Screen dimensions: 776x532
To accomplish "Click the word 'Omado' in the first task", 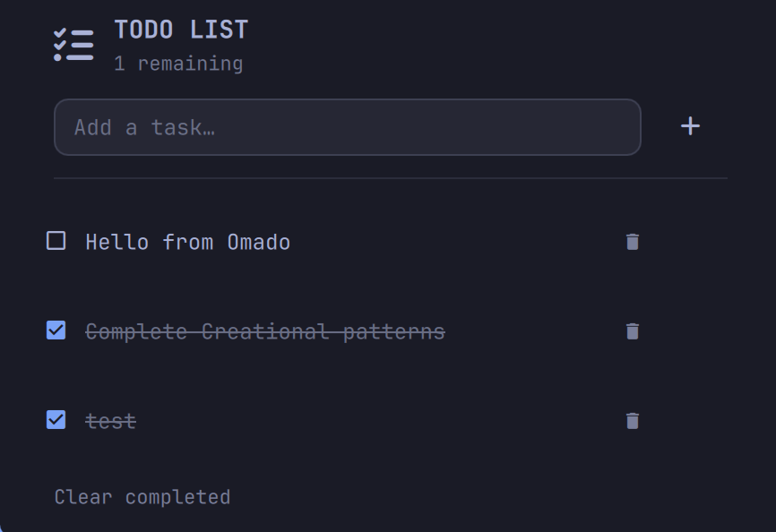I will tap(259, 243).
